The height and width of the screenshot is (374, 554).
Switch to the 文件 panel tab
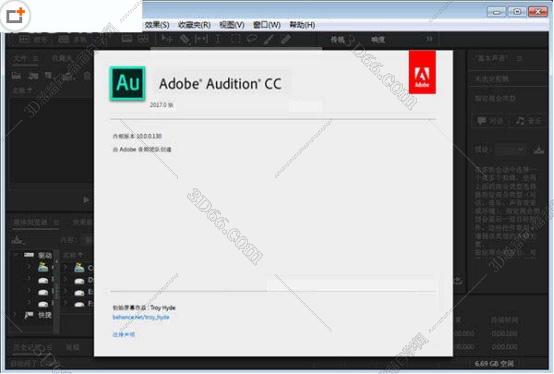click(20, 59)
